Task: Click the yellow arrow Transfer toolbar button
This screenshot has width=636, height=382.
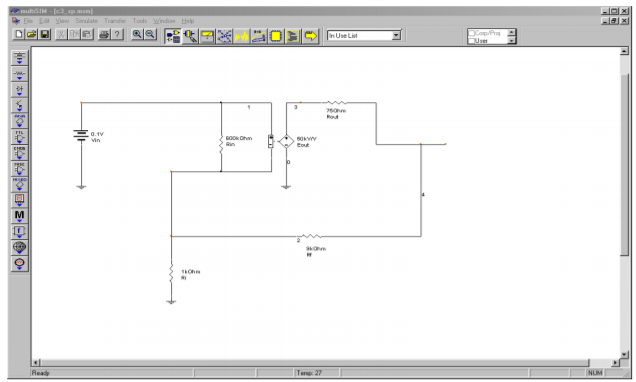Action: 311,36
